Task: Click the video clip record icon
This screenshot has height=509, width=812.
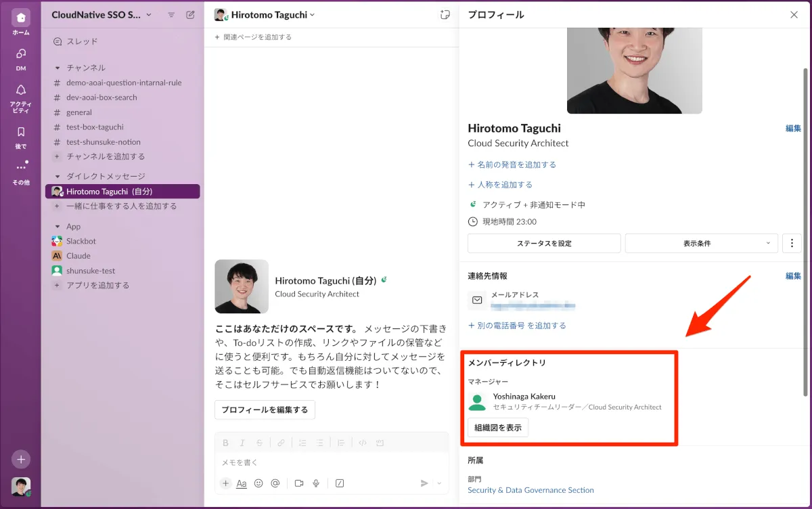Action: pos(298,483)
